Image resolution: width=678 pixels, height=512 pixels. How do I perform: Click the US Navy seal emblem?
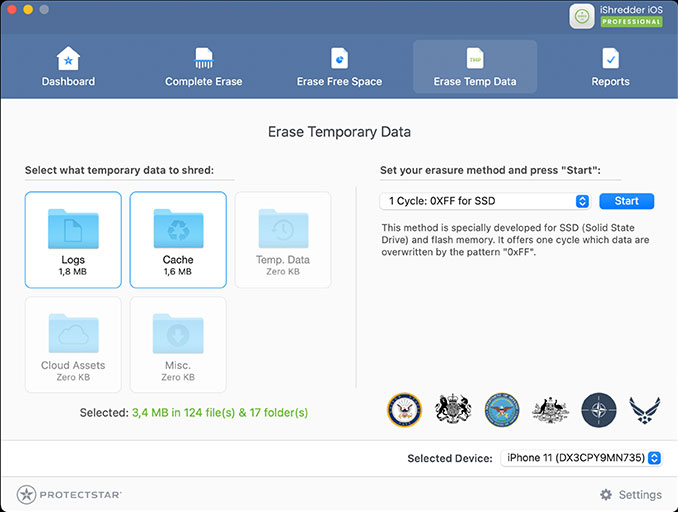pyautogui.click(x=404, y=409)
